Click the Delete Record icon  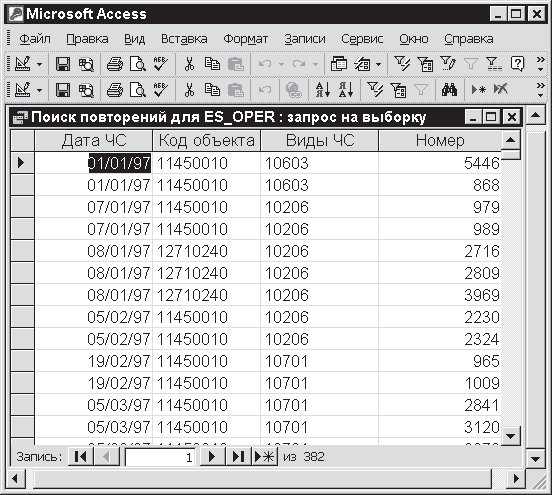501,90
